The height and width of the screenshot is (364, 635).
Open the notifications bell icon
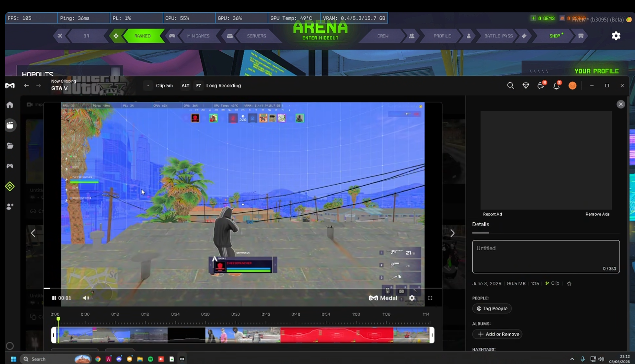coord(557,85)
